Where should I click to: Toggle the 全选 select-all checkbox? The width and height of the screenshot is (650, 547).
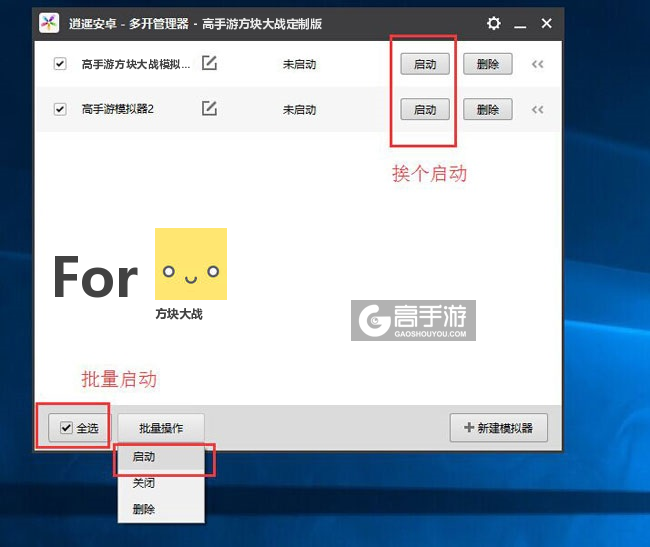(67, 428)
